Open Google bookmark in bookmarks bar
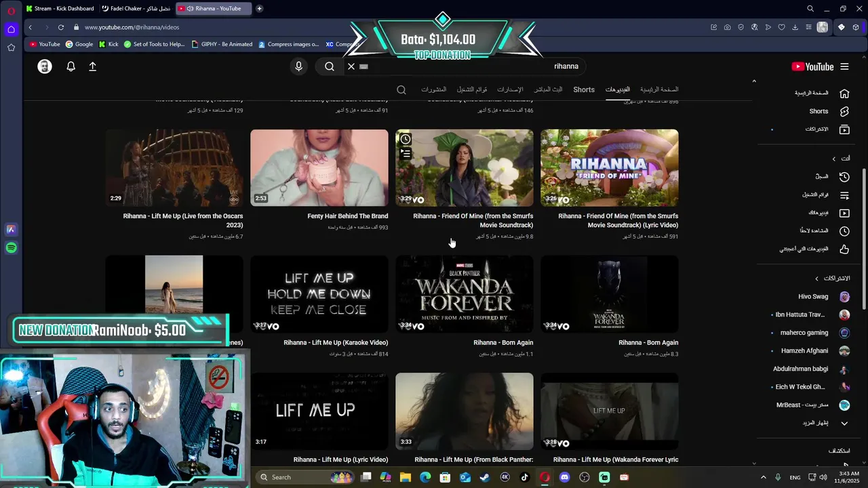 coord(79,44)
